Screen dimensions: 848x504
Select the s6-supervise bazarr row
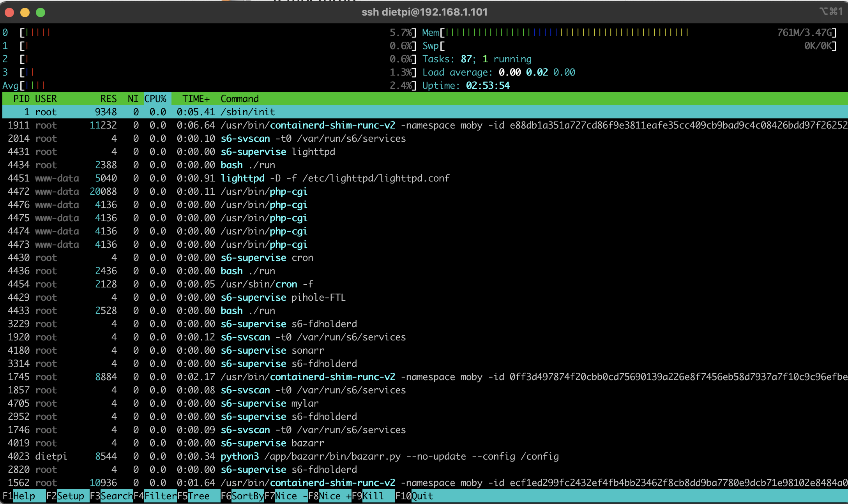[x=425, y=443]
